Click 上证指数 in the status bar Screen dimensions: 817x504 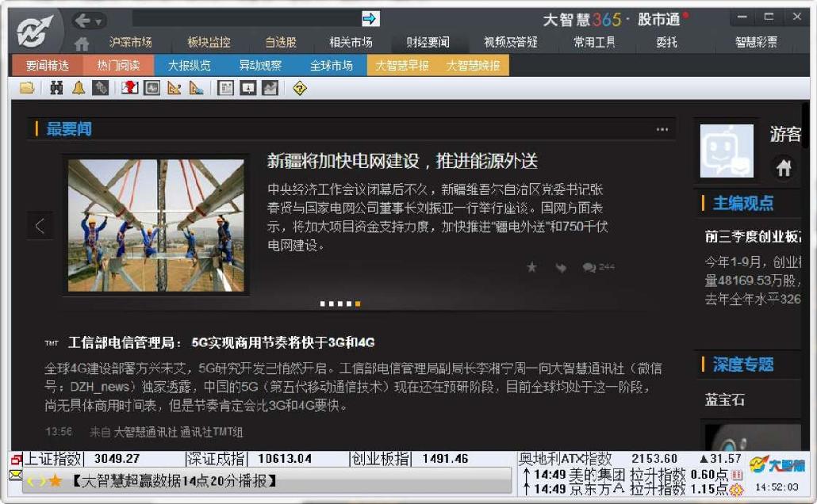53,459
